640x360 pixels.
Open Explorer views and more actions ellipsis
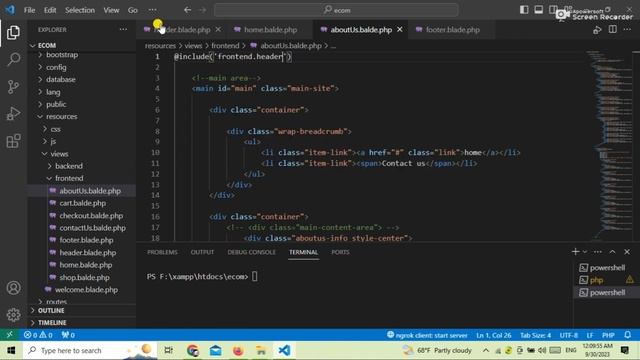[x=123, y=29]
